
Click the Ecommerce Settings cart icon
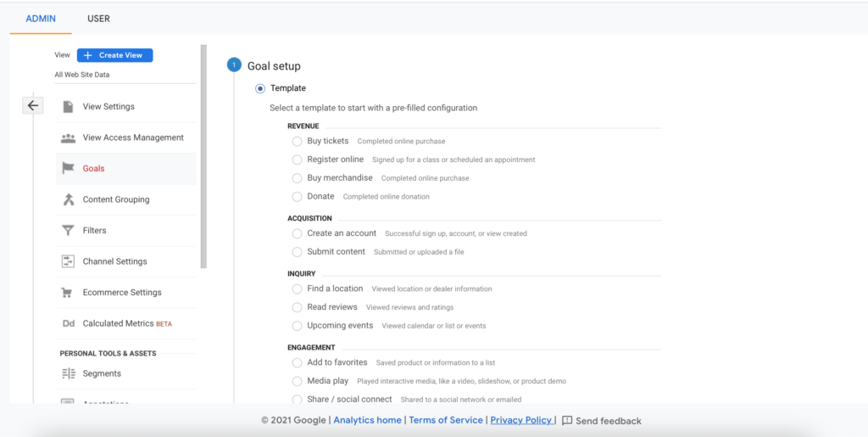pyautogui.click(x=67, y=293)
